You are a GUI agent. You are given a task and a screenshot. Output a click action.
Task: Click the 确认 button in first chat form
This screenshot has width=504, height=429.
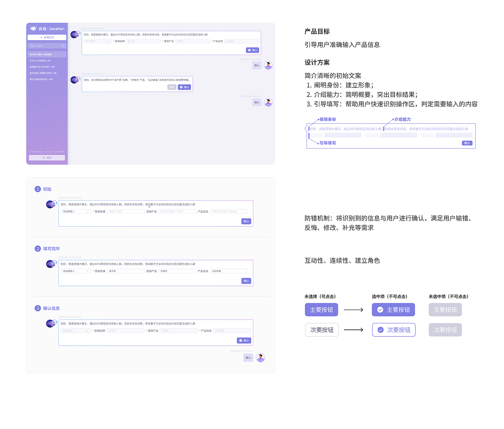pyautogui.click(x=252, y=50)
